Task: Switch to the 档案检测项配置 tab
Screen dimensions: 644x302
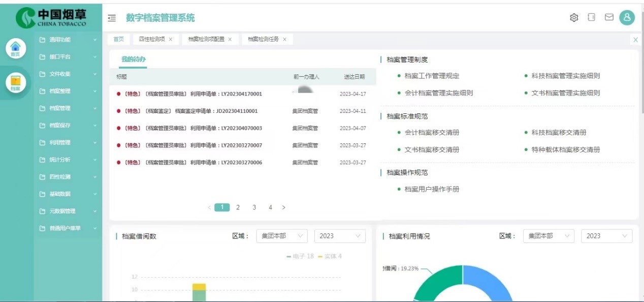Action: coord(206,39)
